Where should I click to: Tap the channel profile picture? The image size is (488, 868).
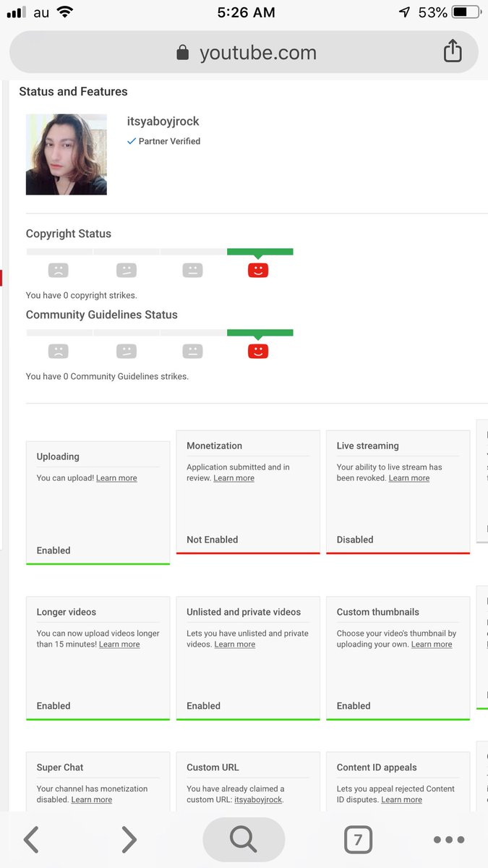coord(67,154)
